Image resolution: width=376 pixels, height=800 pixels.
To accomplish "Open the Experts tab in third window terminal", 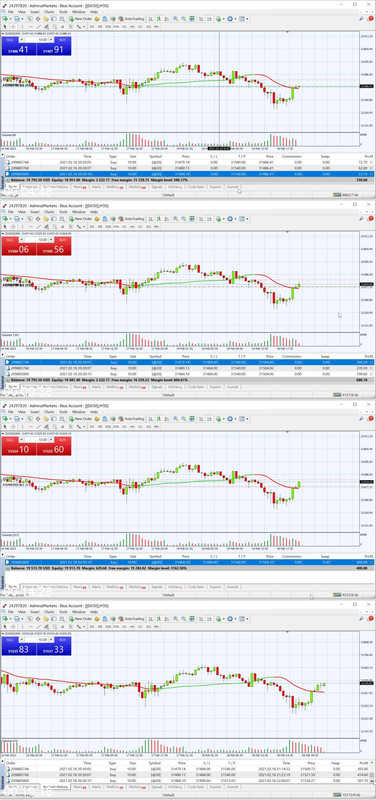I will point(215,587).
